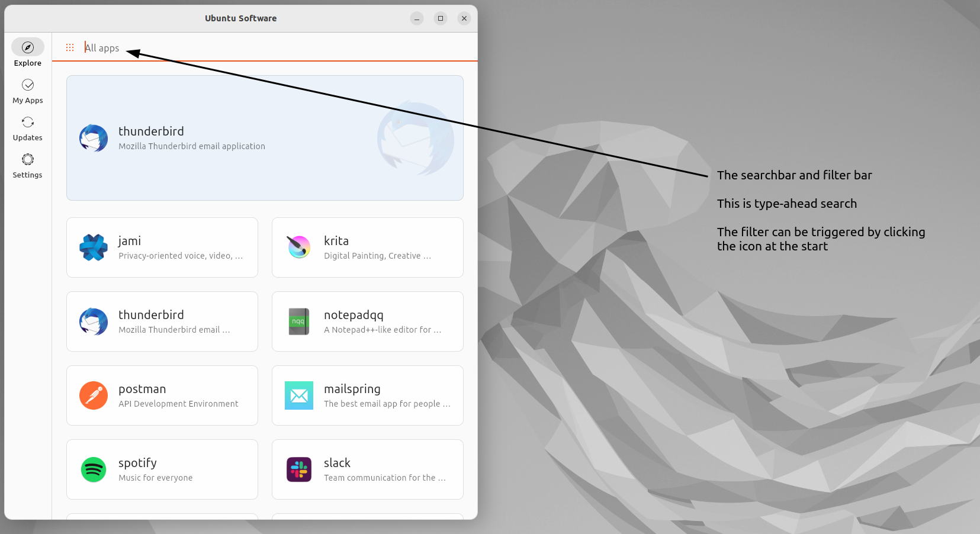This screenshot has width=980, height=534.
Task: Select 'A Notepad++-like editor for …' text
Action: pyautogui.click(x=383, y=330)
